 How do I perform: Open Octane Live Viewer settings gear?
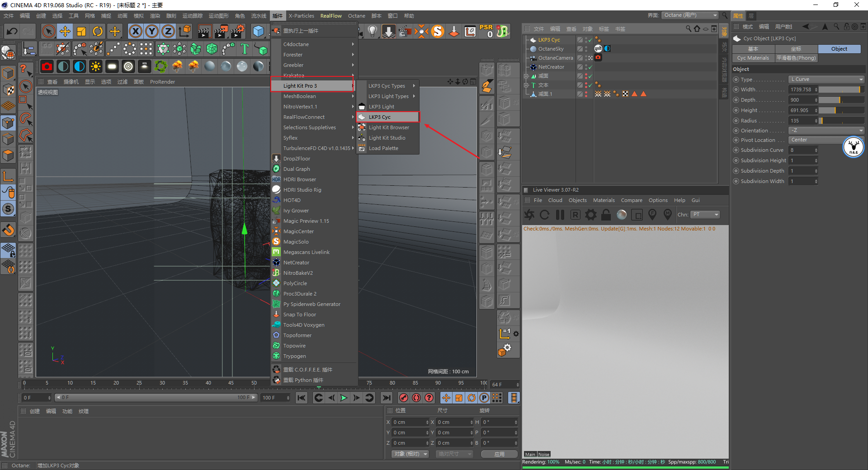[x=590, y=215]
